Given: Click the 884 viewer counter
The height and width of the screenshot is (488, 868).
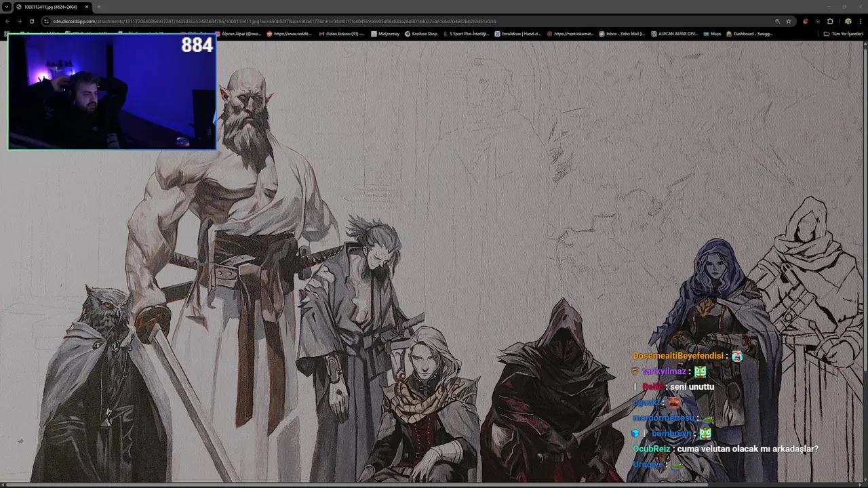Looking at the screenshot, I should [x=197, y=45].
